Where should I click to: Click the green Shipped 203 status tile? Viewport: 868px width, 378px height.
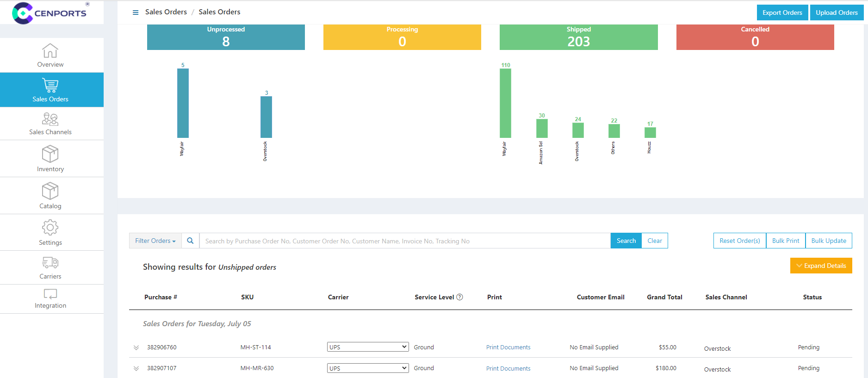coord(578,37)
